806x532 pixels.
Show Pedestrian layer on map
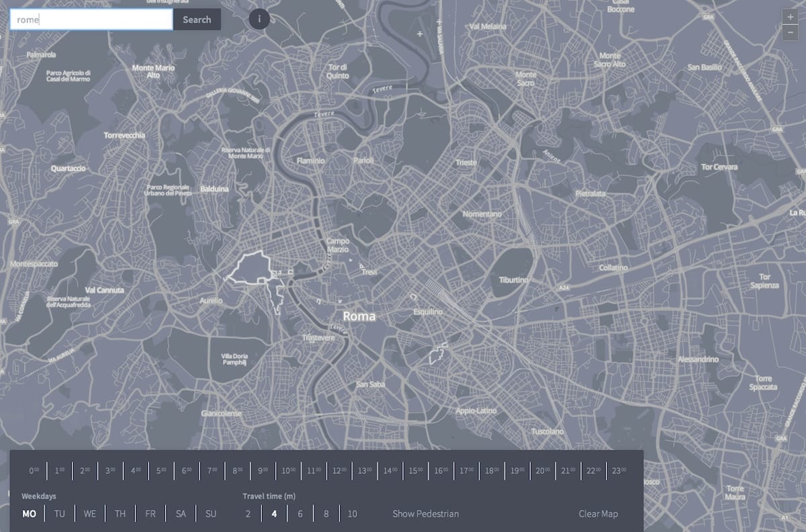click(426, 514)
